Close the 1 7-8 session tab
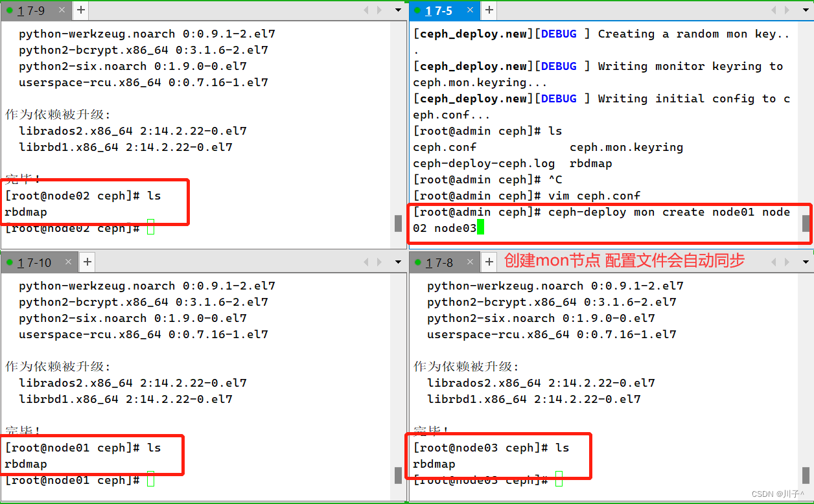 click(x=471, y=262)
